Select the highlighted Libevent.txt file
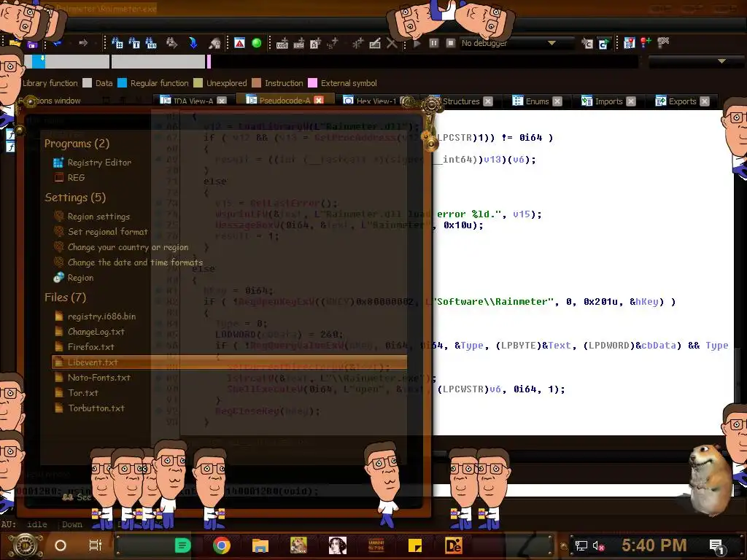 (x=229, y=362)
